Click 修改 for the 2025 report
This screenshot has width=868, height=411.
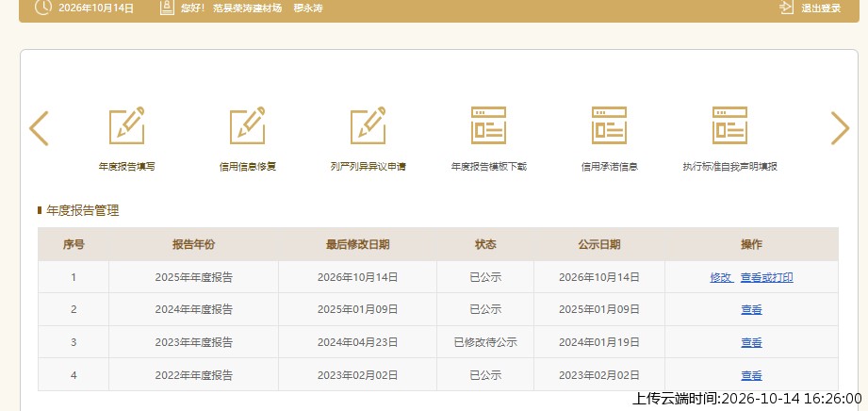721,277
